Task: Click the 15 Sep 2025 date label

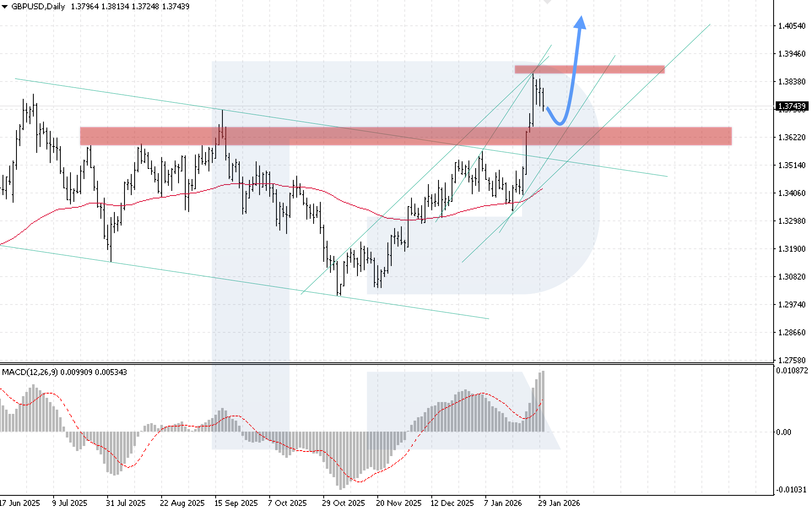Action: click(x=235, y=503)
